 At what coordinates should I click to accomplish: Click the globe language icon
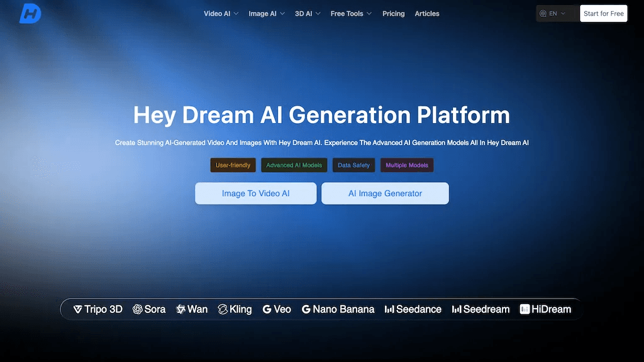pyautogui.click(x=543, y=14)
